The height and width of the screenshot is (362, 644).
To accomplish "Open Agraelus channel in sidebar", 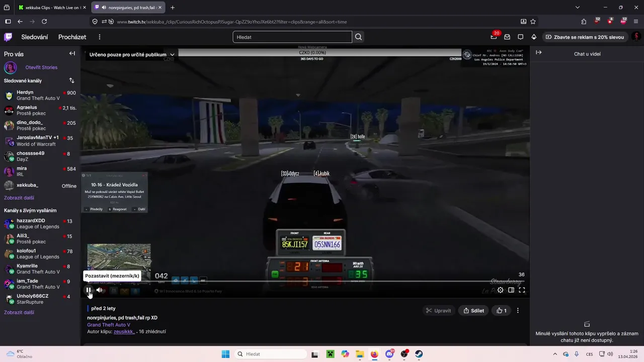I will [x=40, y=111].
